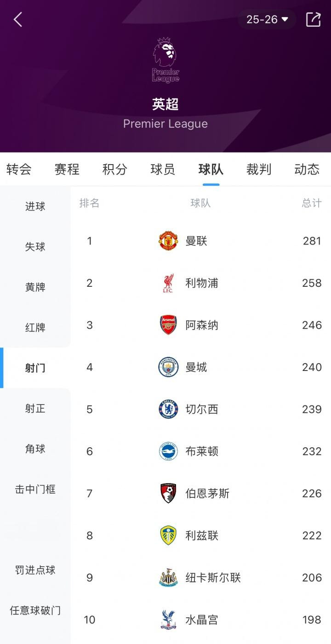Open the 赛程 tab
The image size is (331, 644).
[67, 169]
